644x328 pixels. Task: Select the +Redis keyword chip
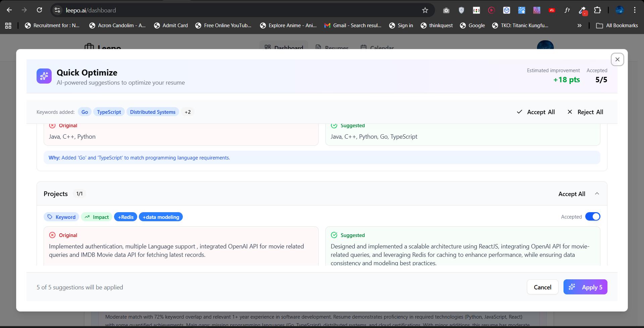pyautogui.click(x=125, y=217)
